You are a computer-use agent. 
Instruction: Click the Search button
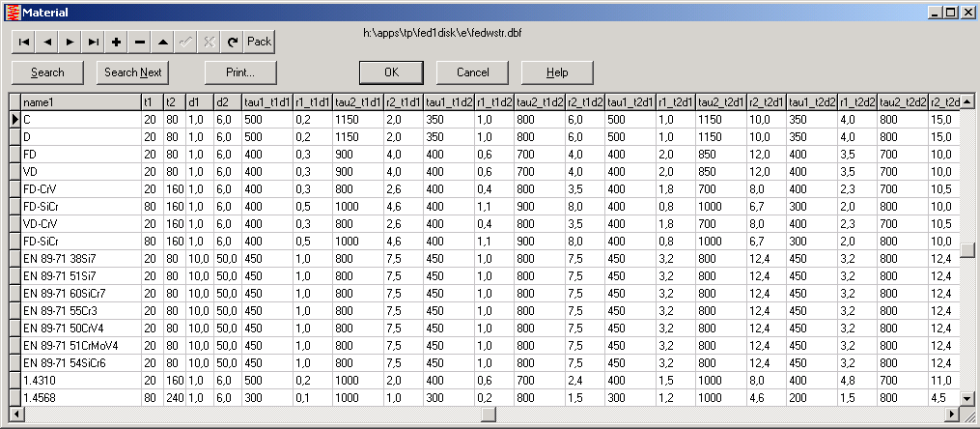click(x=47, y=72)
